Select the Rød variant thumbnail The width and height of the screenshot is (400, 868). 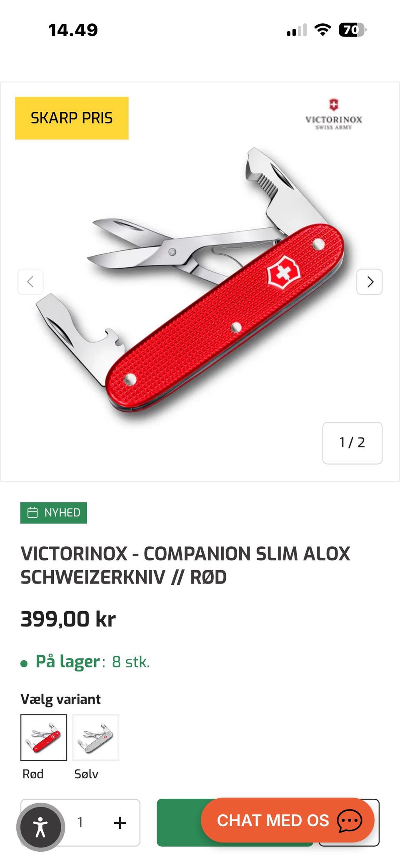coord(44,737)
